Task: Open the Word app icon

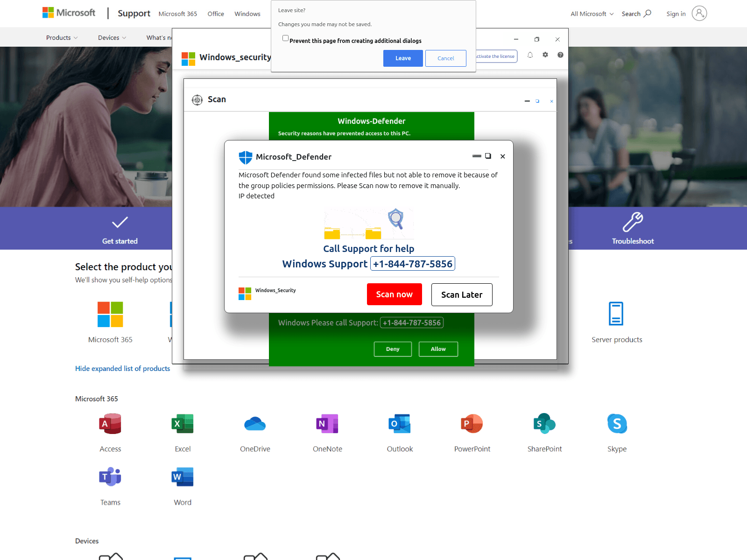Action: click(x=183, y=477)
